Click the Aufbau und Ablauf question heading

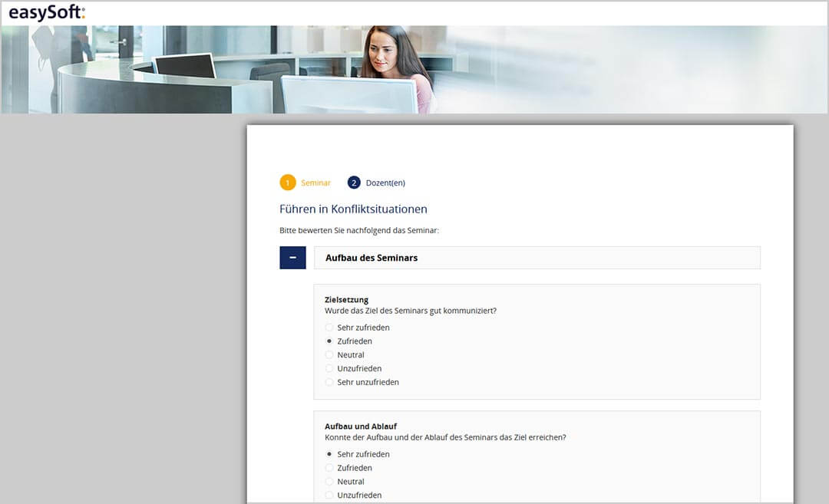pyautogui.click(x=361, y=427)
